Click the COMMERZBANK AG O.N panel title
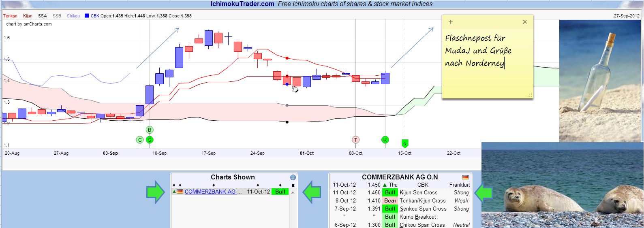Viewport: 644px width, 228px height. point(400,177)
